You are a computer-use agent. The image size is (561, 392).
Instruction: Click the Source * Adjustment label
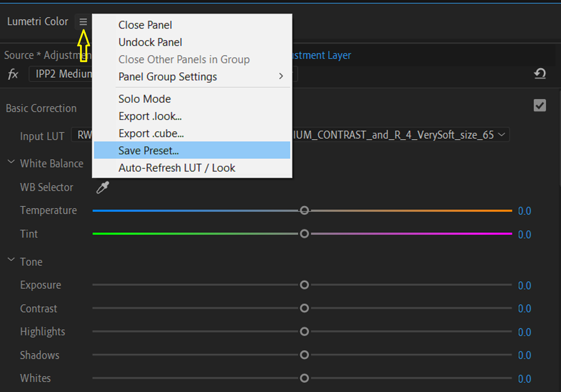[48, 55]
